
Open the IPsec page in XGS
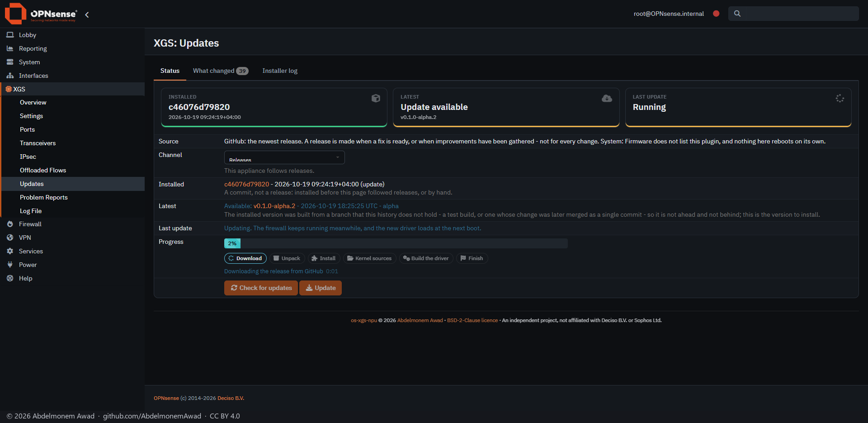(x=28, y=157)
